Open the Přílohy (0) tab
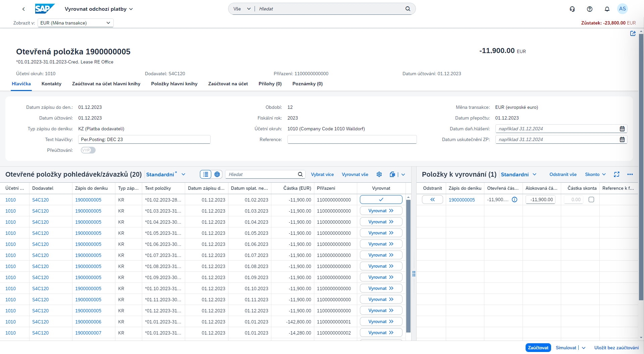 270,84
